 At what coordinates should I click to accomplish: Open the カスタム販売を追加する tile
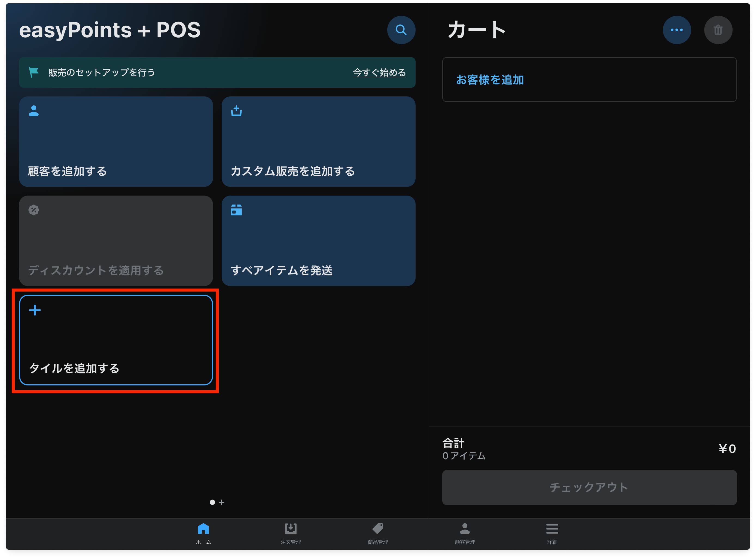(x=319, y=141)
